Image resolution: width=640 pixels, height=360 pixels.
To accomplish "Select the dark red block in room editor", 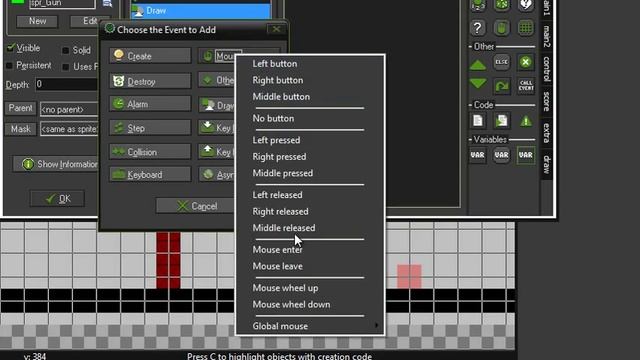I will click(168, 260).
